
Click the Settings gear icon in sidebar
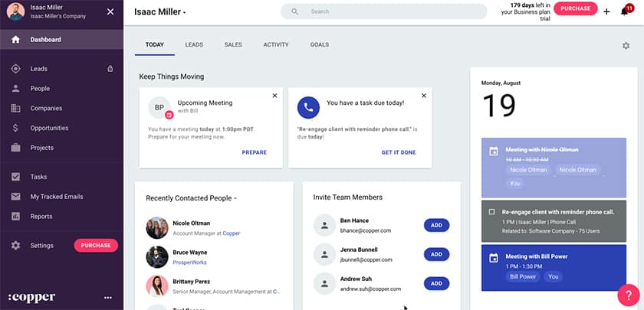15,245
